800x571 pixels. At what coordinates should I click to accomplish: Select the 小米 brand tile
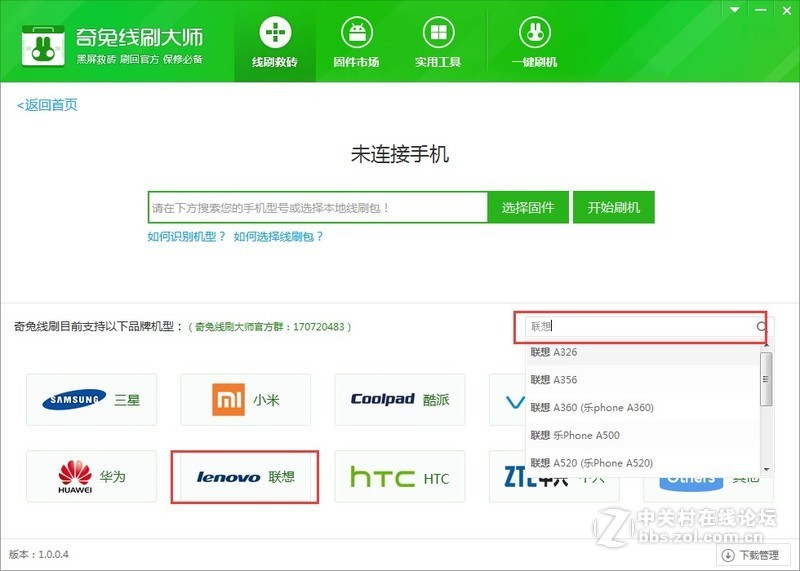click(245, 400)
